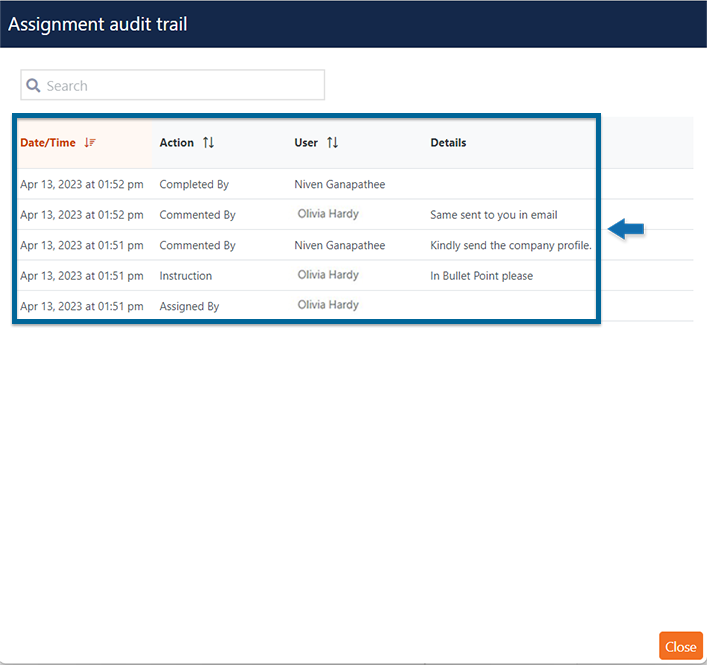The width and height of the screenshot is (707, 665).
Task: Sort by Action column header
Action: [x=177, y=143]
